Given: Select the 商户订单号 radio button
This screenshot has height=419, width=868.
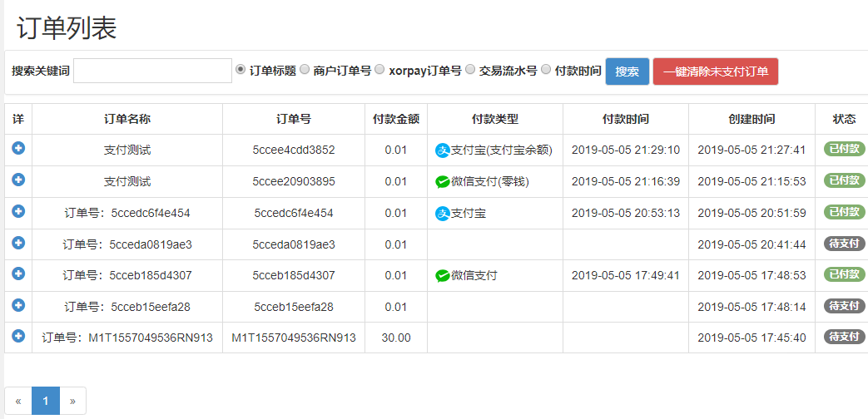Looking at the screenshot, I should click(305, 70).
